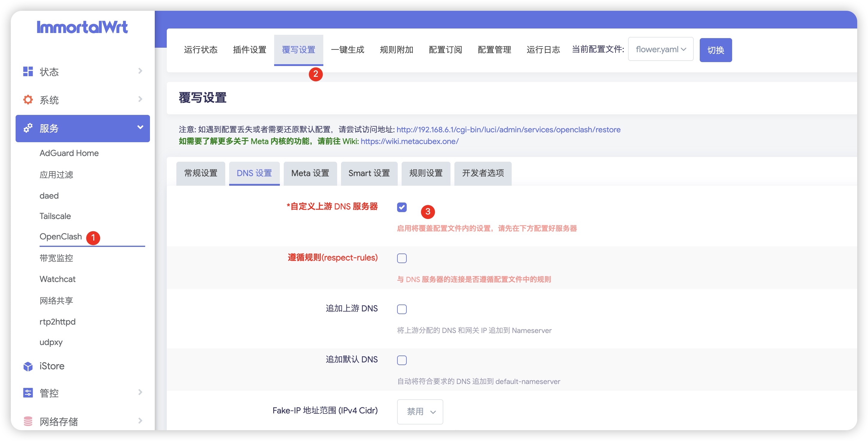
Task: Enable the 追加上游 DNS checkbox
Action: [402, 309]
